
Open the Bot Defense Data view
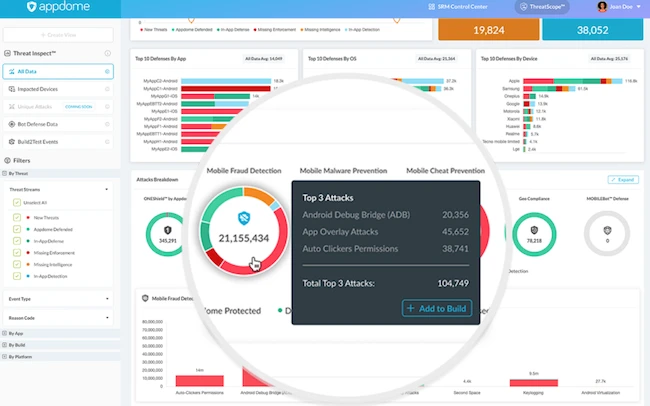pos(58,124)
